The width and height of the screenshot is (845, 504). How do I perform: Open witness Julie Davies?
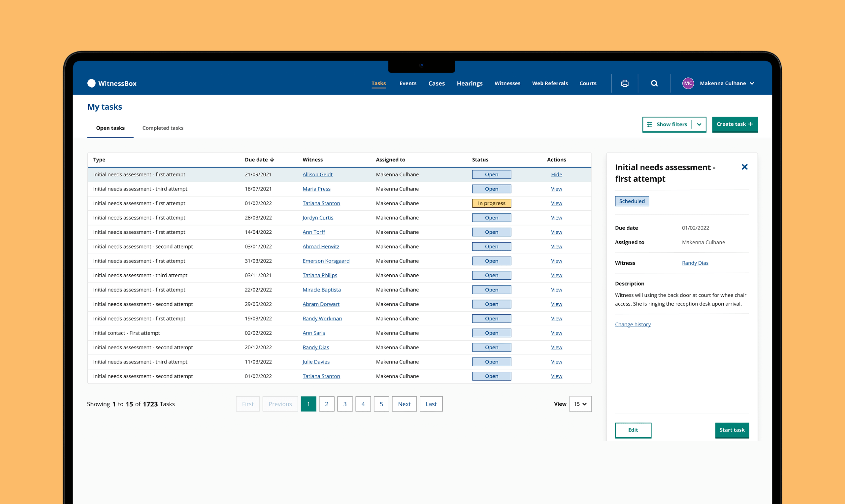coord(316,362)
